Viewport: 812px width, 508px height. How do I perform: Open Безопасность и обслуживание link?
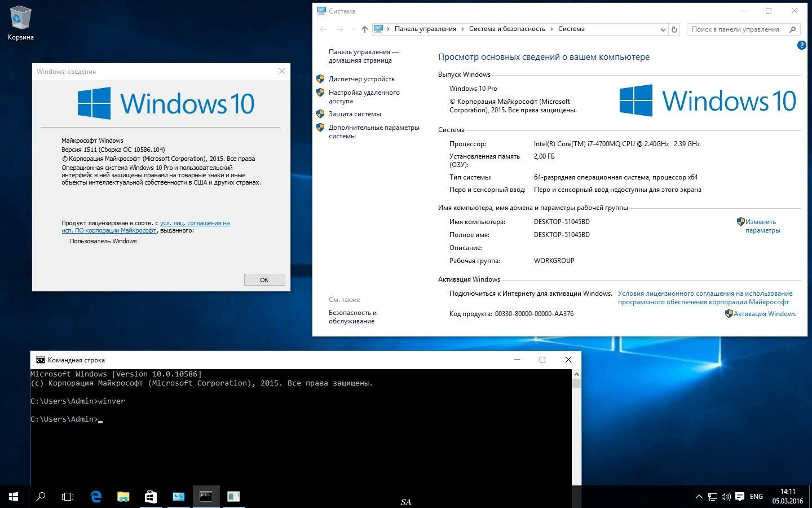coord(352,317)
